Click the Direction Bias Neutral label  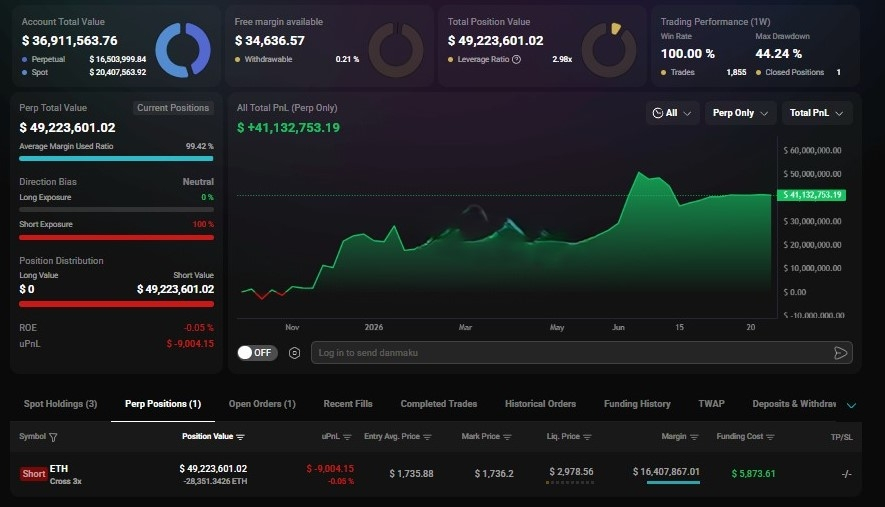198,182
